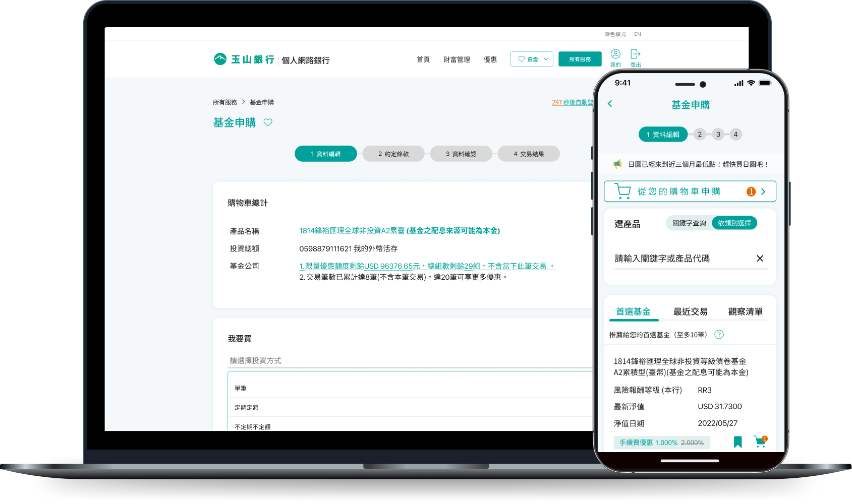Click the E.SUN Bank mountain logo
The height and width of the screenshot is (504, 852).
(x=220, y=59)
